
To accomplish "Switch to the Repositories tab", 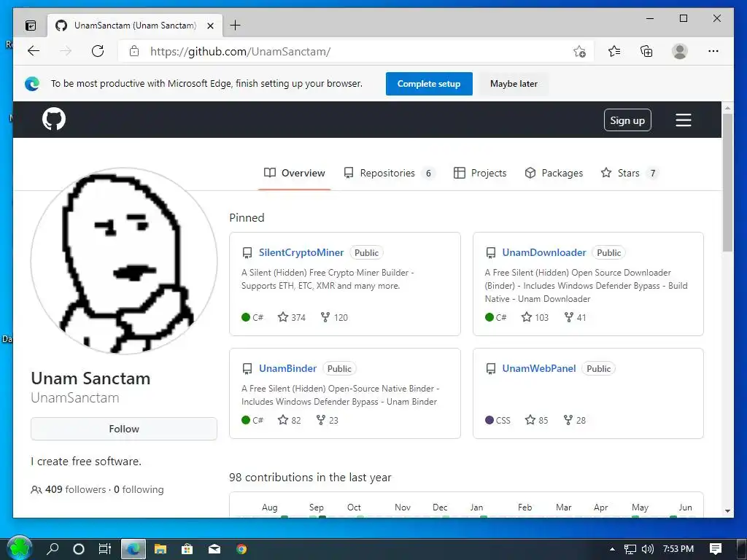I will click(x=390, y=173).
